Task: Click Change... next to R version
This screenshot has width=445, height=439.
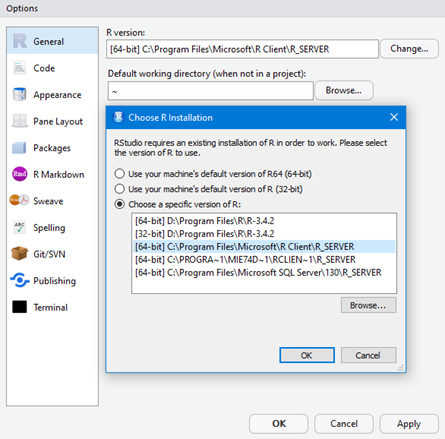Action: [x=409, y=49]
